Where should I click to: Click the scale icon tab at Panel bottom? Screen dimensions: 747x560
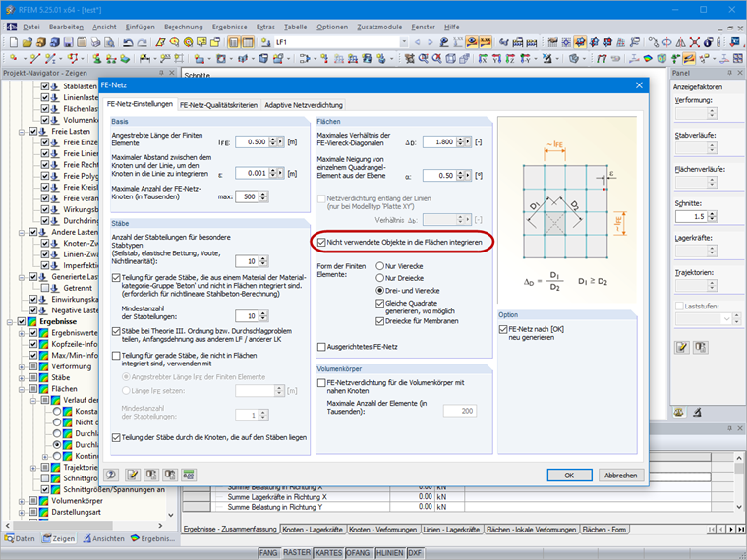click(679, 413)
